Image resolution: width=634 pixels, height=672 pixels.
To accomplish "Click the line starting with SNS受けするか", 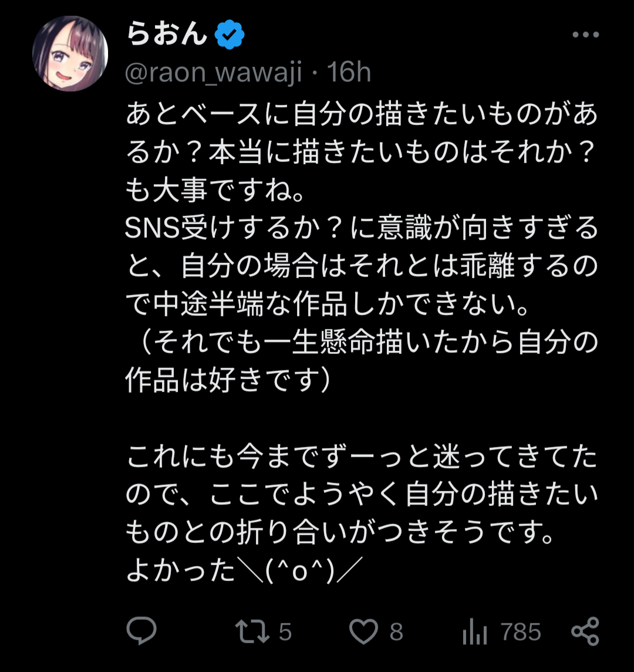I will [x=361, y=229].
